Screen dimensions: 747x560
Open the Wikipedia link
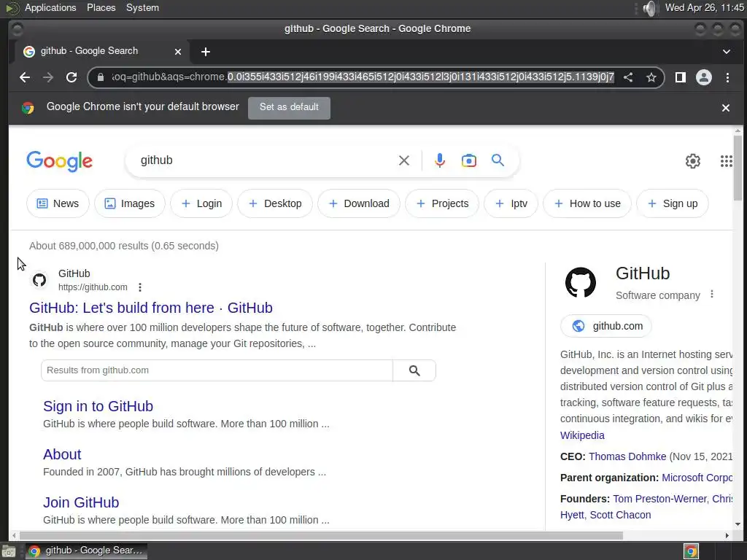point(582,435)
